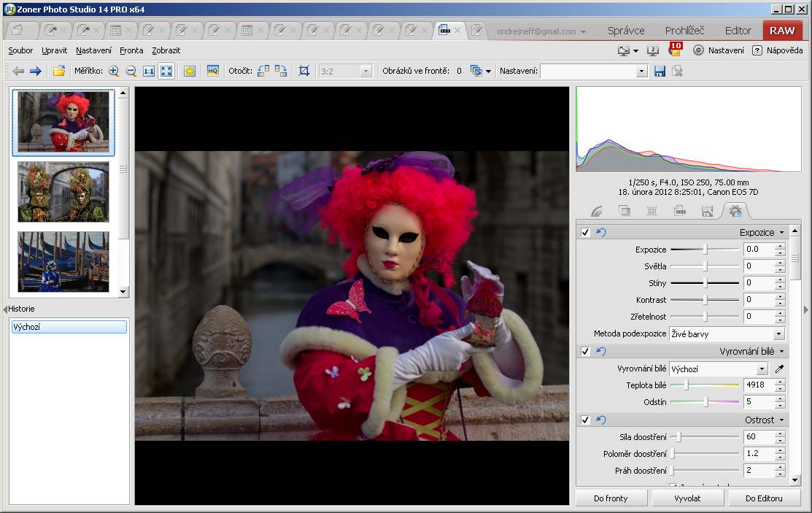Select the crop tool icon
812x513 pixels.
[304, 71]
